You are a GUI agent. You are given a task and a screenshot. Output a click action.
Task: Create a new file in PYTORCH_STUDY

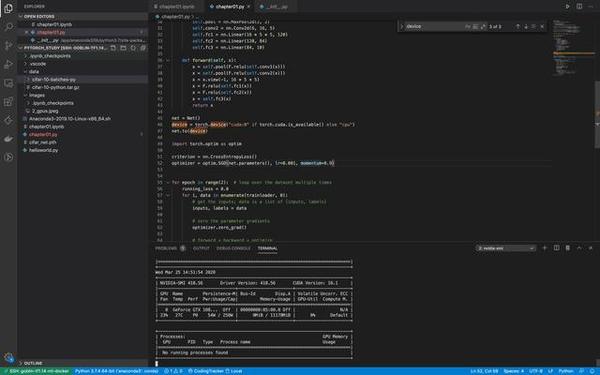pyautogui.click(x=113, y=48)
